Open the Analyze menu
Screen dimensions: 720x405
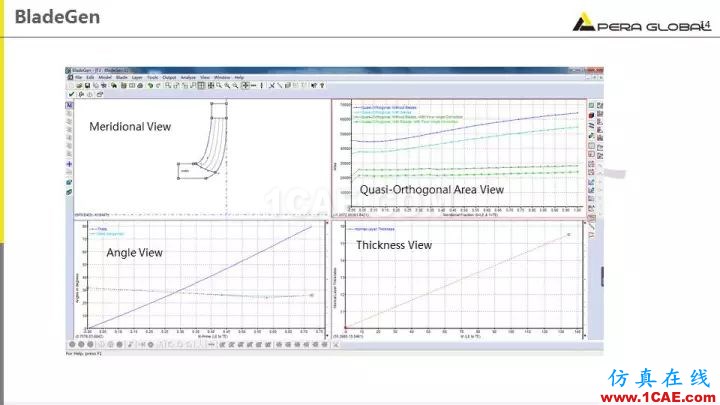(x=188, y=78)
